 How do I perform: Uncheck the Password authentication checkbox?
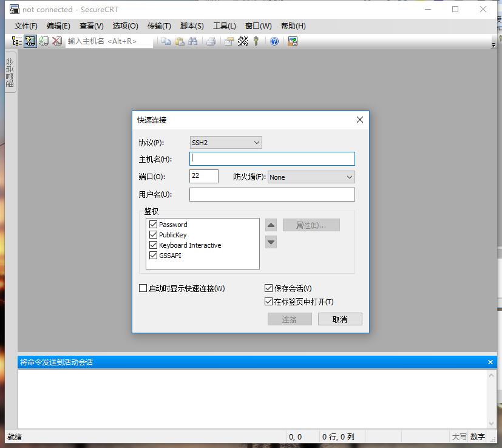pos(154,225)
